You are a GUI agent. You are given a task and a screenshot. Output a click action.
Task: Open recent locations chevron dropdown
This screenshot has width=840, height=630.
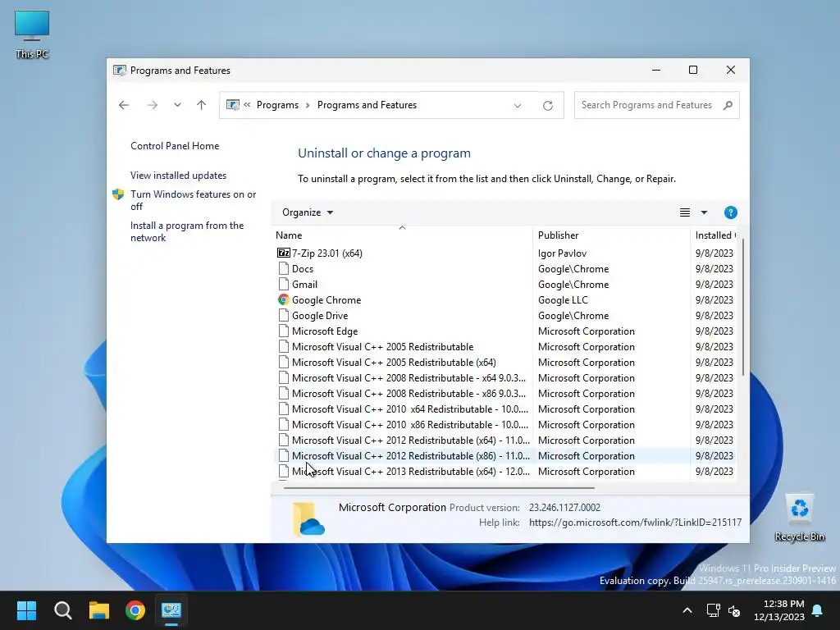point(177,105)
